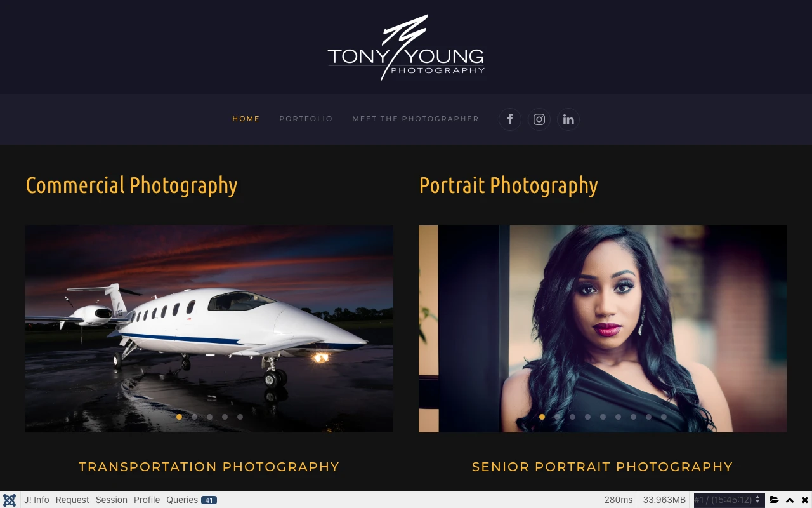Image resolution: width=812 pixels, height=508 pixels.
Task: Click the folder open icon in debug bar
Action: pos(774,500)
